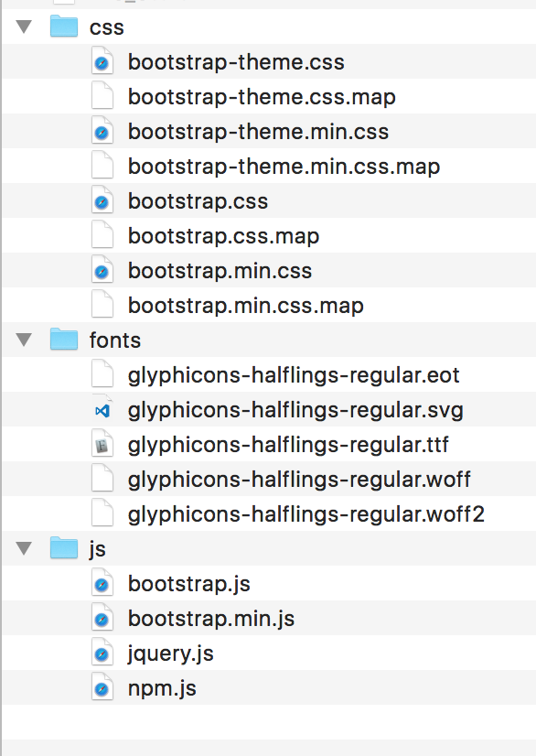
Task: Click the Safari icon of bootstrap-theme.css
Action: [102, 61]
